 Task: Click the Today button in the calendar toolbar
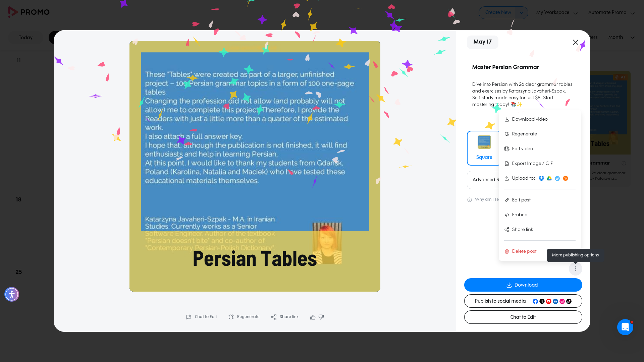(25, 38)
